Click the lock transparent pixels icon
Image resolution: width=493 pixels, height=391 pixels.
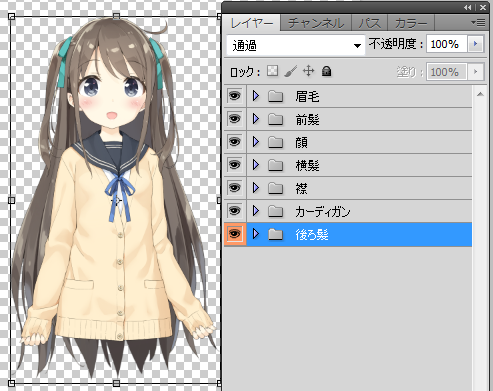click(x=272, y=71)
